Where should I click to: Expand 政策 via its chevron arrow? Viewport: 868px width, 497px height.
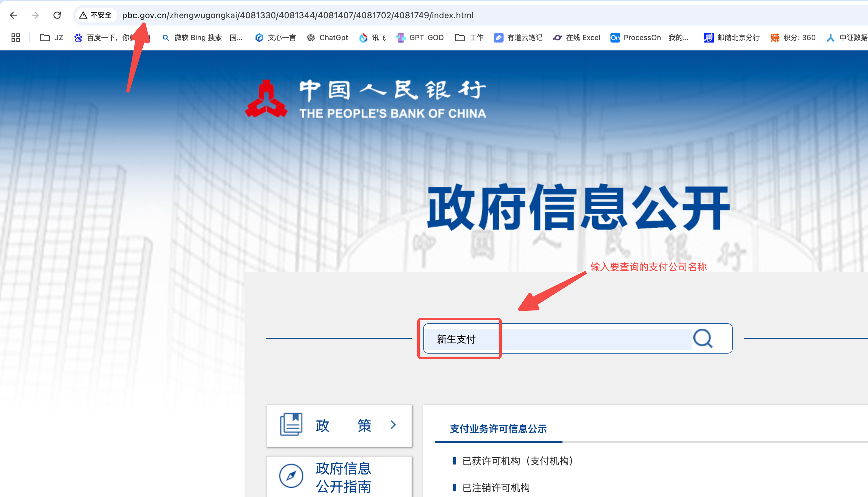pyautogui.click(x=393, y=425)
